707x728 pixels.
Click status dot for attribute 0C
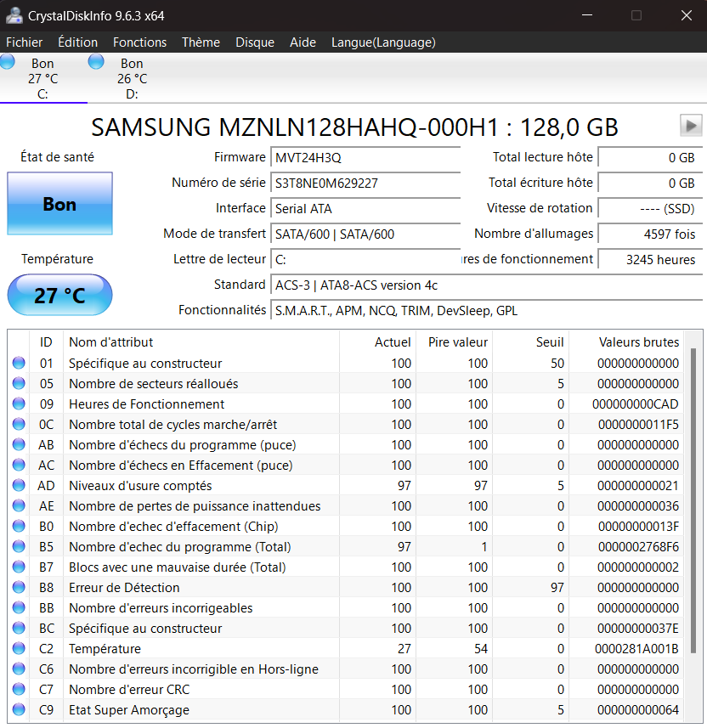pyautogui.click(x=19, y=424)
